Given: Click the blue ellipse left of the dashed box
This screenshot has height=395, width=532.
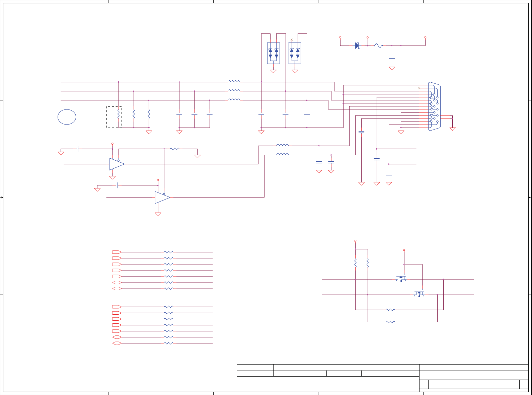Looking at the screenshot, I should (67, 117).
